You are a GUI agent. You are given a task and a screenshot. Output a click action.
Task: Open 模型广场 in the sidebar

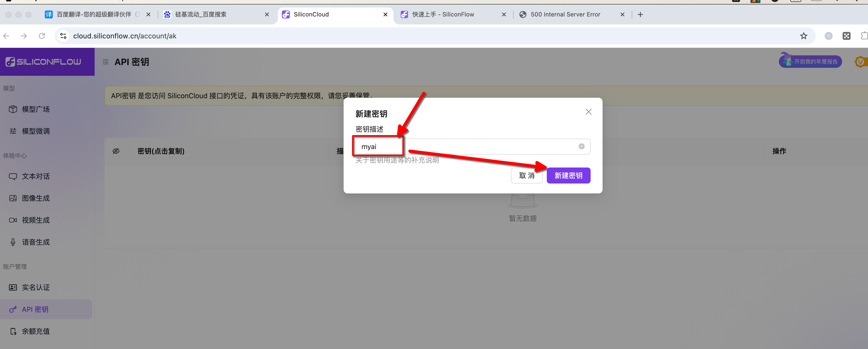point(35,109)
